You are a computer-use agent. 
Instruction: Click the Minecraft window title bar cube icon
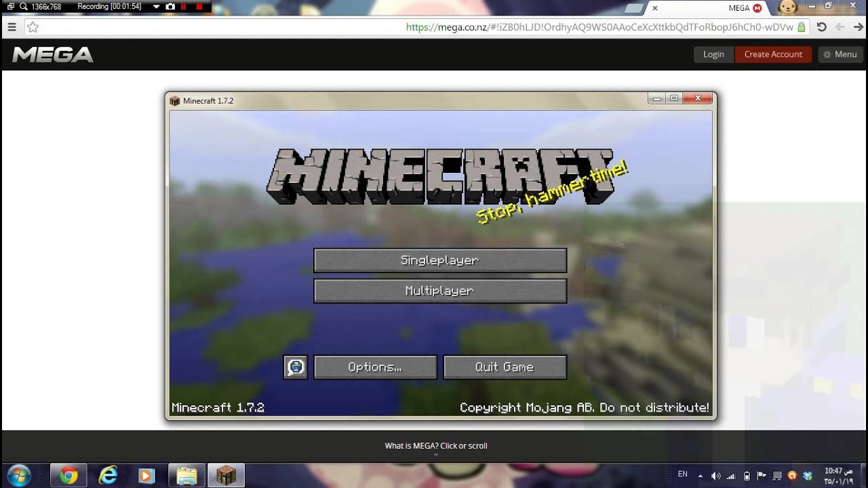pos(175,101)
